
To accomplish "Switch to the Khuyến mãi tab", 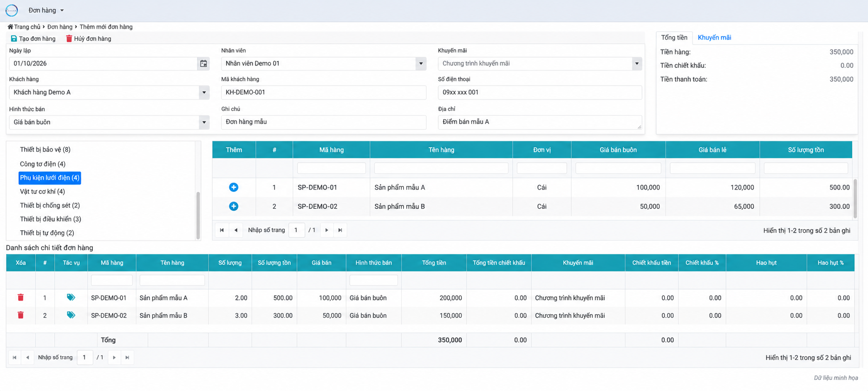I will point(714,38).
